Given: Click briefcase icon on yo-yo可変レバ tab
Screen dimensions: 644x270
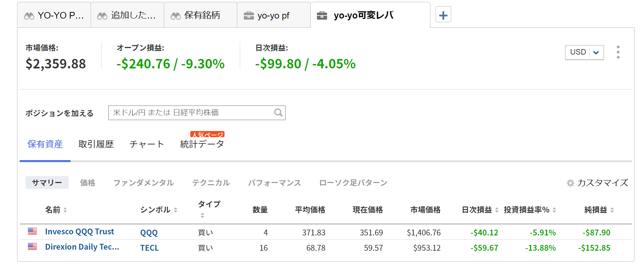Looking at the screenshot, I should (322, 16).
